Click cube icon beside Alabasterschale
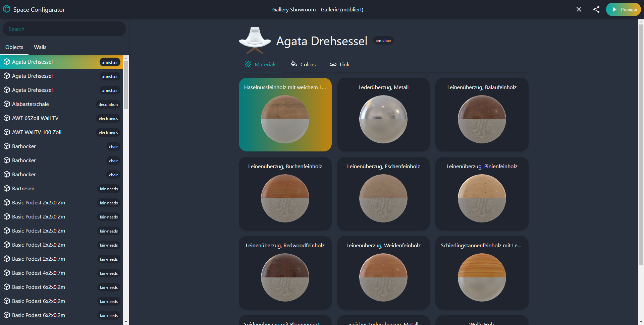The width and height of the screenshot is (644, 325). (7, 104)
